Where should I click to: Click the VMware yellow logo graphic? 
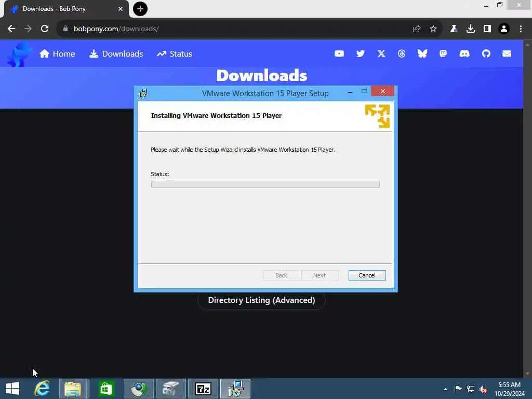pos(377,116)
